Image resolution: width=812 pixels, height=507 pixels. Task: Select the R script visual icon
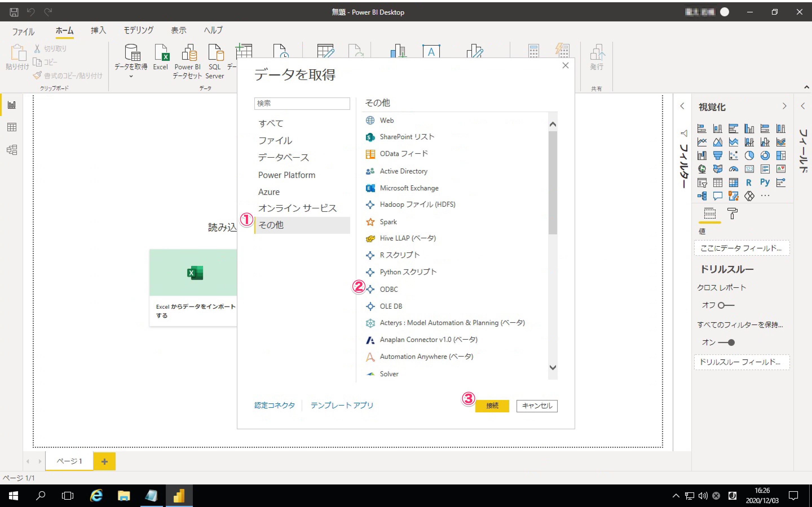(x=749, y=183)
